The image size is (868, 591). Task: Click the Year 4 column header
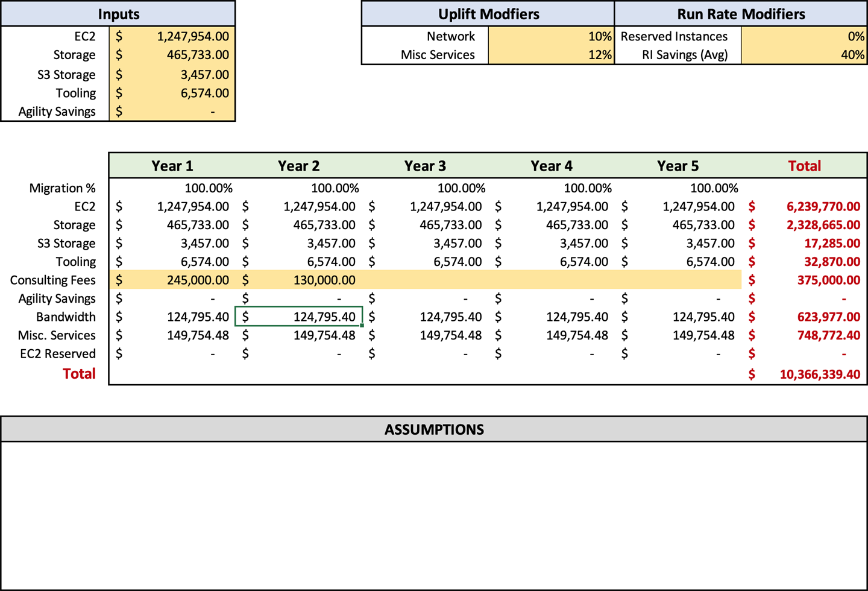[x=552, y=166]
